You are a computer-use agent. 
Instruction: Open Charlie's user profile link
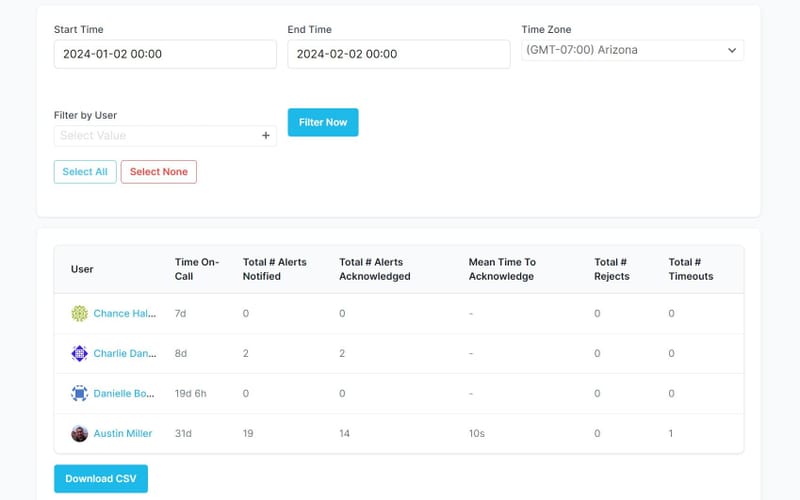[125, 353]
